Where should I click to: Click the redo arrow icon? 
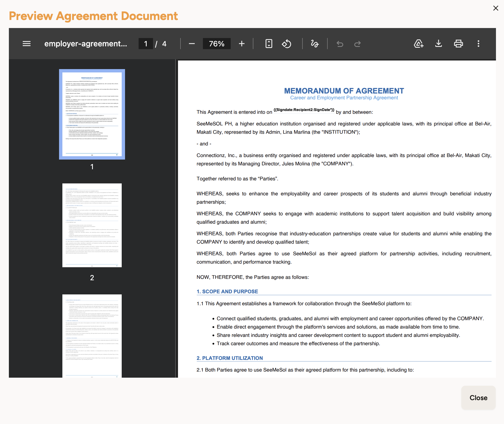tap(357, 44)
